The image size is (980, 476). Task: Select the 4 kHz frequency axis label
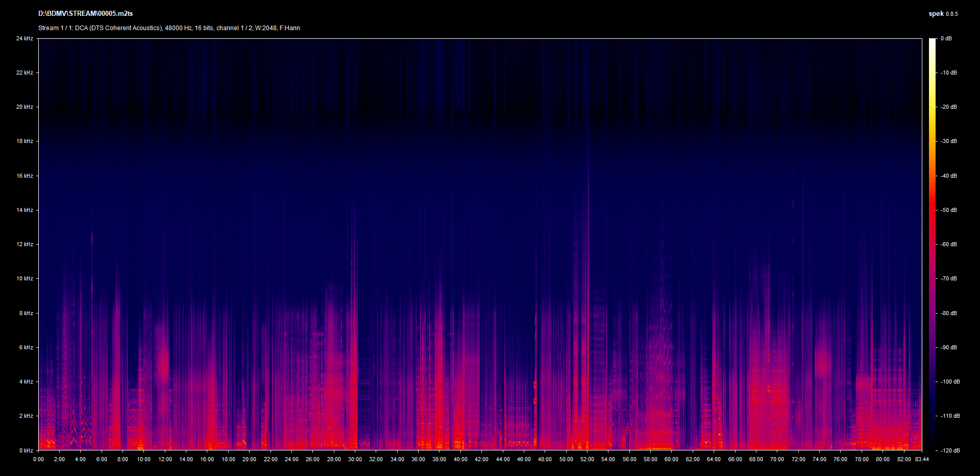[26, 382]
